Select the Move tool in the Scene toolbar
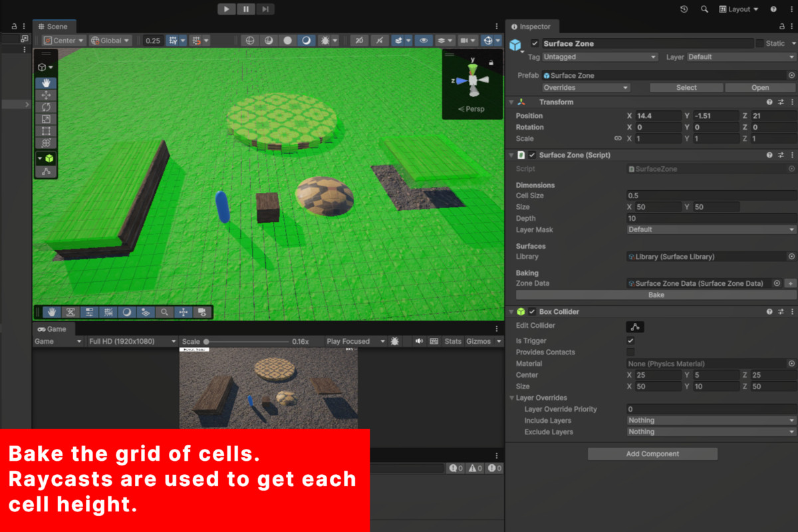The image size is (798, 532). (x=46, y=95)
